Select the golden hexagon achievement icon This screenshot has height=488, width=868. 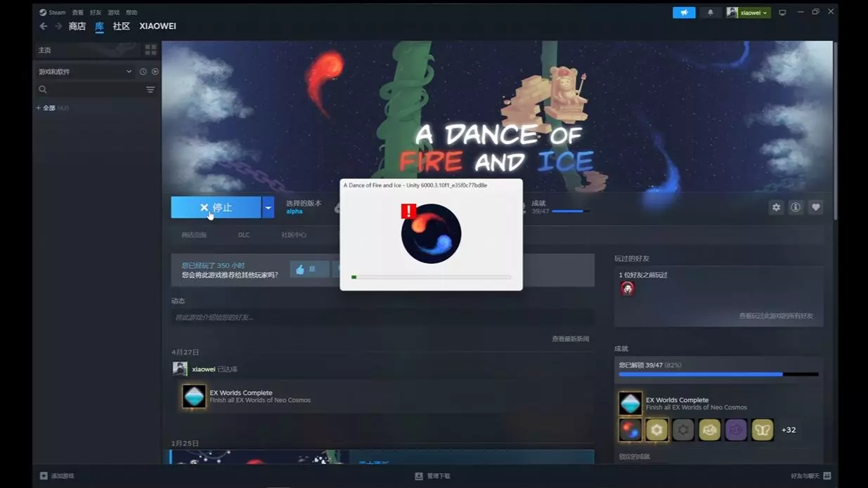pyautogui.click(x=656, y=430)
